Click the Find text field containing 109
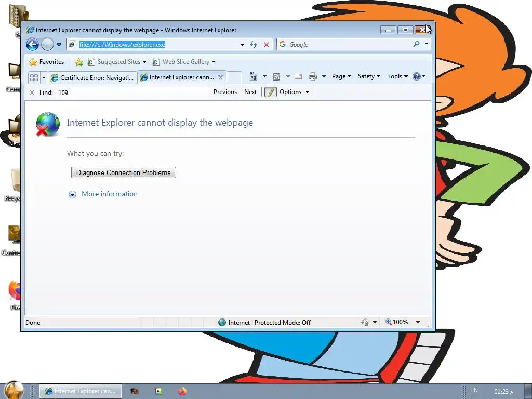532x399 pixels. point(131,92)
